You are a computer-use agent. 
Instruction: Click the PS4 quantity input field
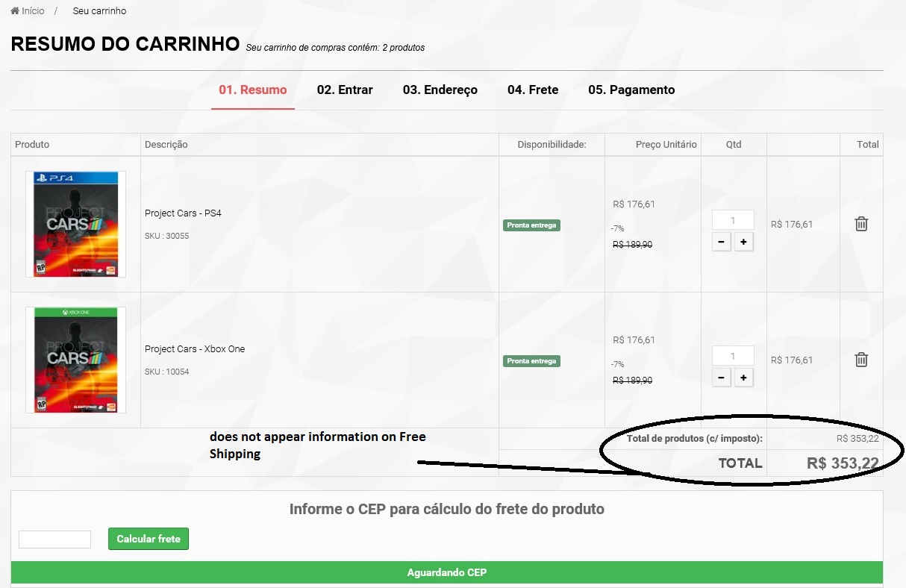coord(733,220)
